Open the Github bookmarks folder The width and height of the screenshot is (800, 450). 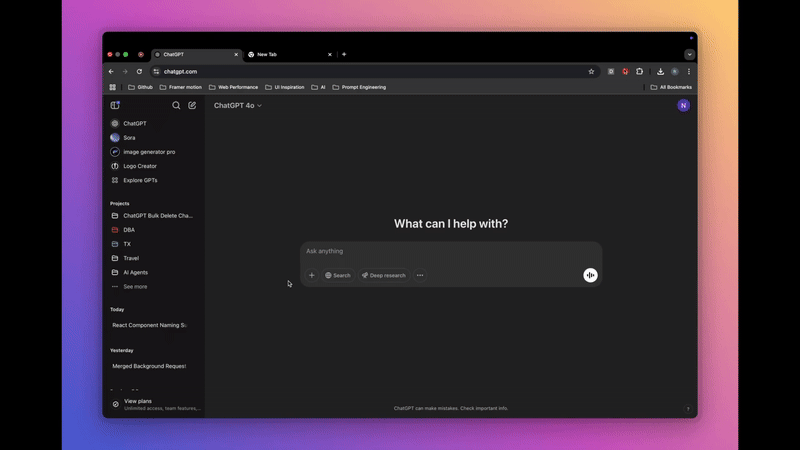140,87
